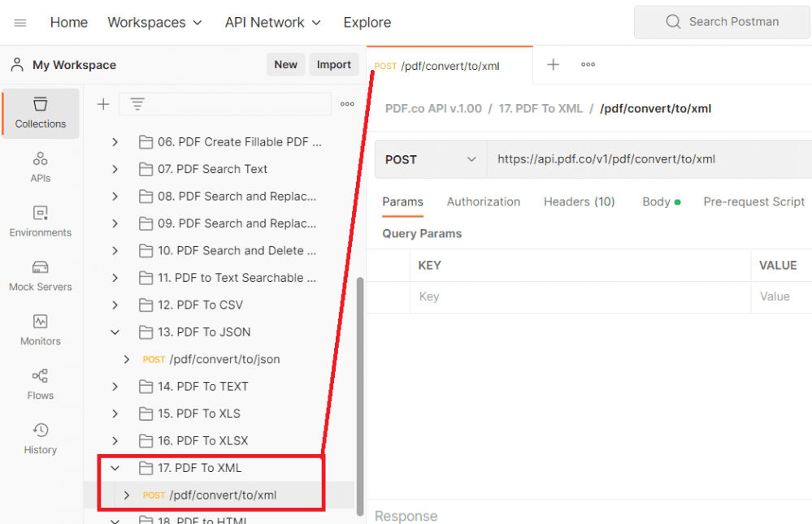Expand the 12. PDF To CSV folder
This screenshot has height=524, width=812.
[x=115, y=305]
